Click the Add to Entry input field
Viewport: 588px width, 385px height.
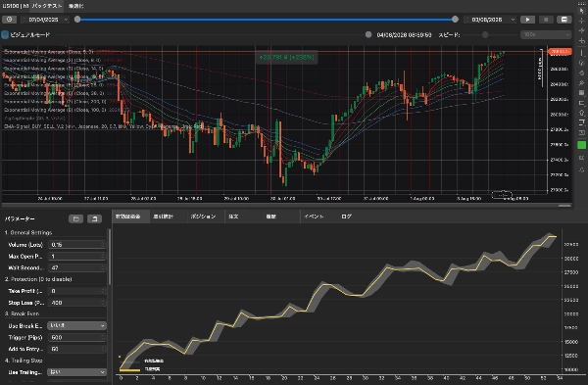(x=76, y=349)
